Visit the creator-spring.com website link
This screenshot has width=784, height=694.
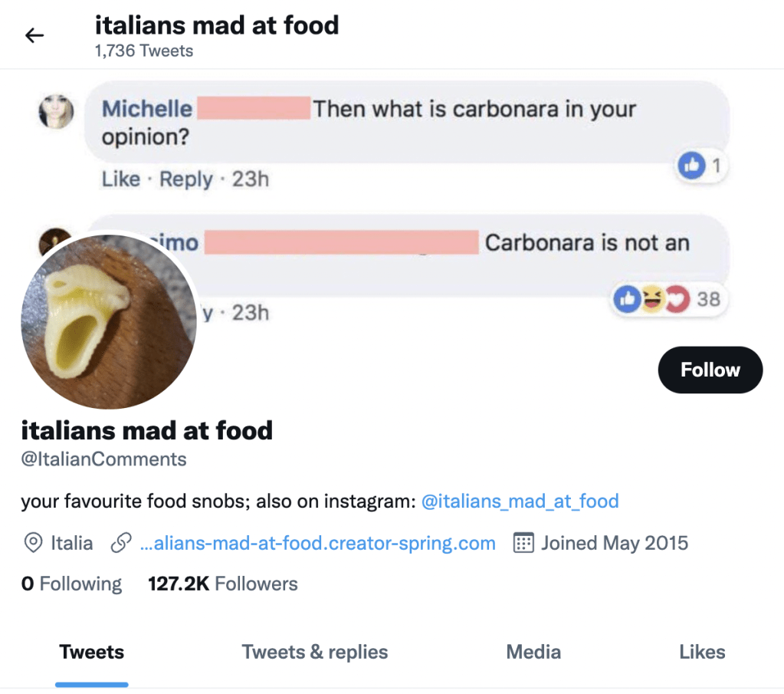point(318,544)
